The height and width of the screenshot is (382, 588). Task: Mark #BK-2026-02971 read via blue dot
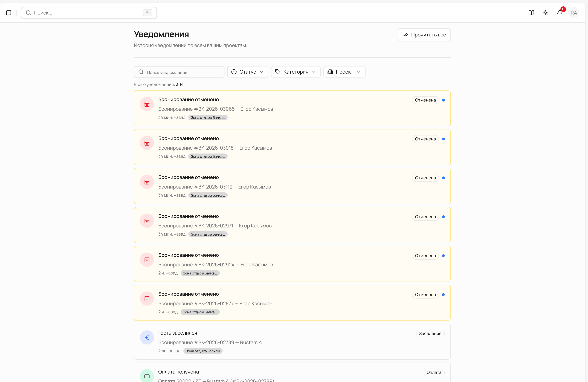click(x=443, y=217)
